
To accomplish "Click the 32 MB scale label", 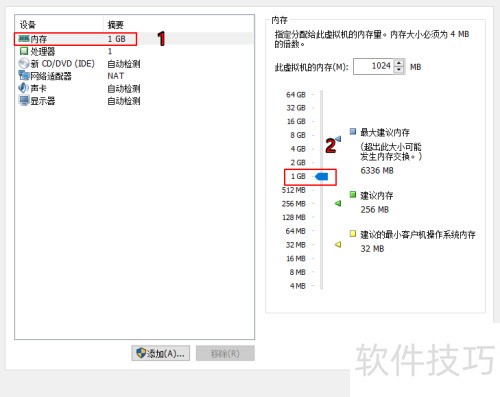I will [x=296, y=245].
